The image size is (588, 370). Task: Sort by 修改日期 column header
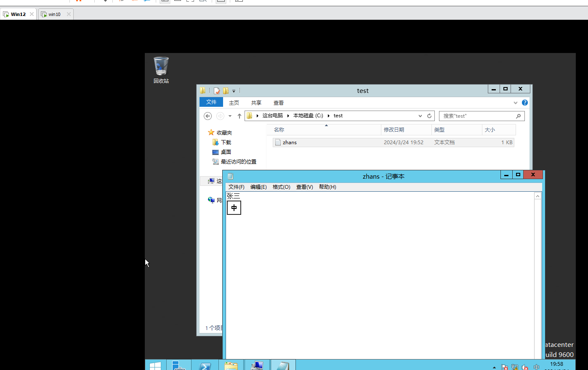[x=406, y=130]
